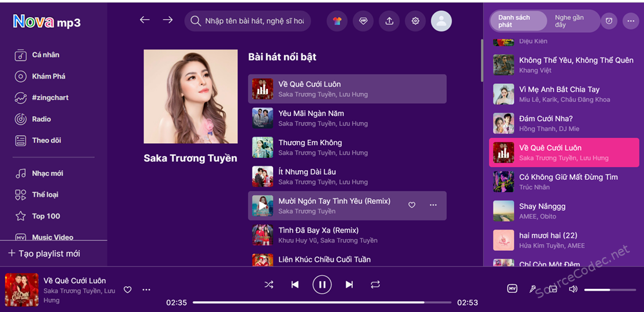Switch to Nghe gần đây tab
The height and width of the screenshot is (312, 644).
[572, 21]
